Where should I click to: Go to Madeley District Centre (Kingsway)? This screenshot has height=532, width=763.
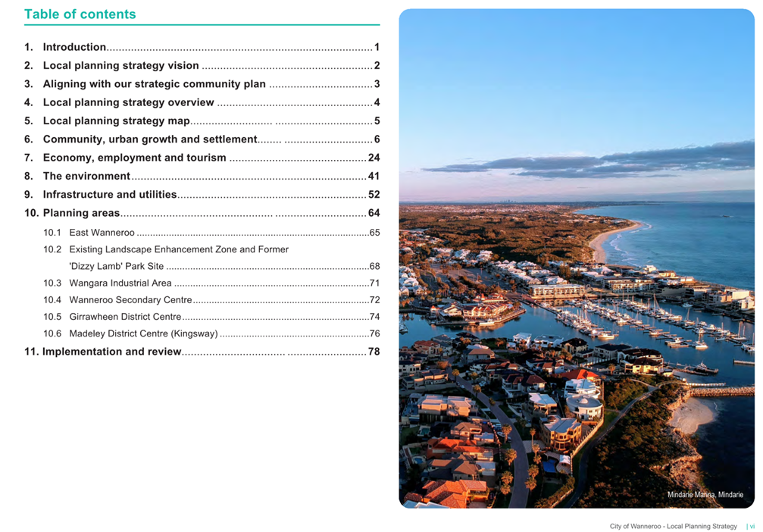click(x=211, y=334)
